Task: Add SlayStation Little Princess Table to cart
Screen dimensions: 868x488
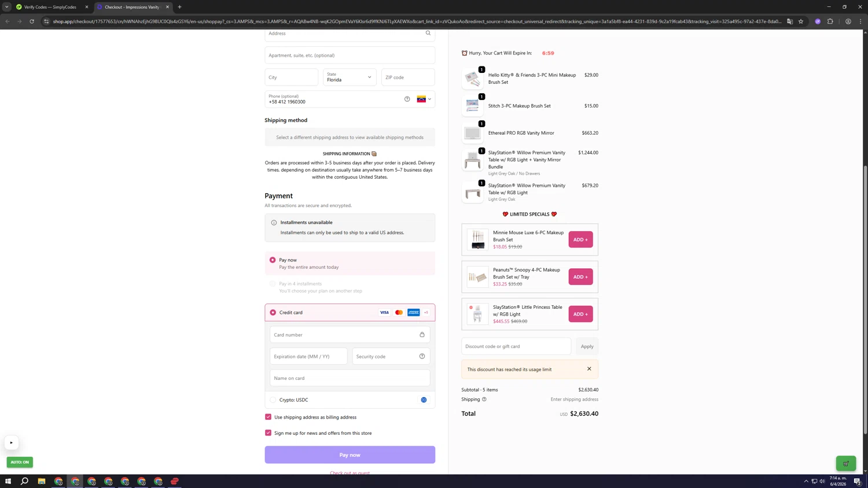Action: coord(580,314)
